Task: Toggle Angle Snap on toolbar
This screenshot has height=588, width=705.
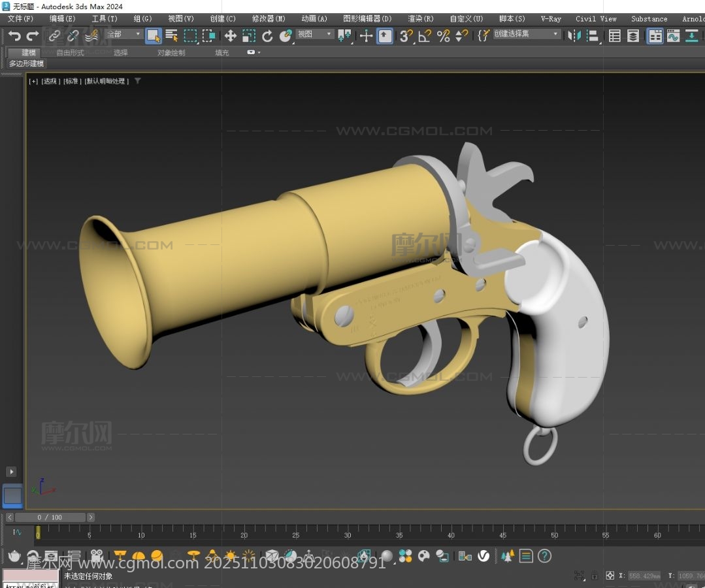Action: pos(425,36)
